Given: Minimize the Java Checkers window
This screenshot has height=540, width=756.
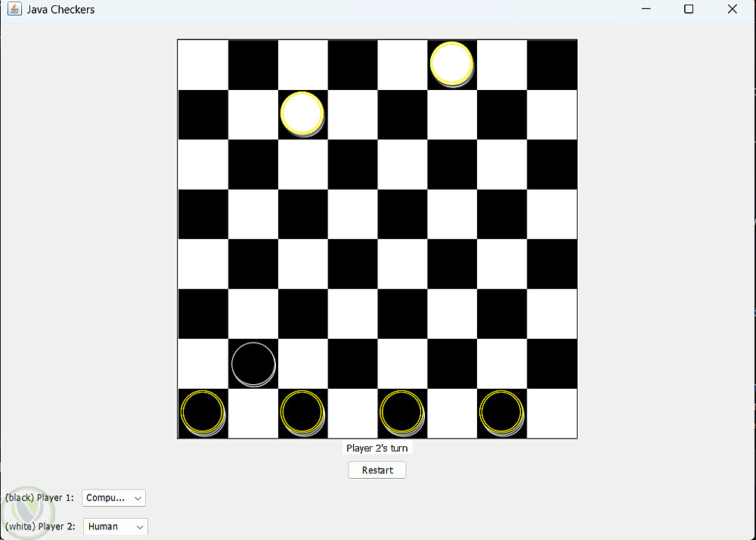Looking at the screenshot, I should point(646,9).
